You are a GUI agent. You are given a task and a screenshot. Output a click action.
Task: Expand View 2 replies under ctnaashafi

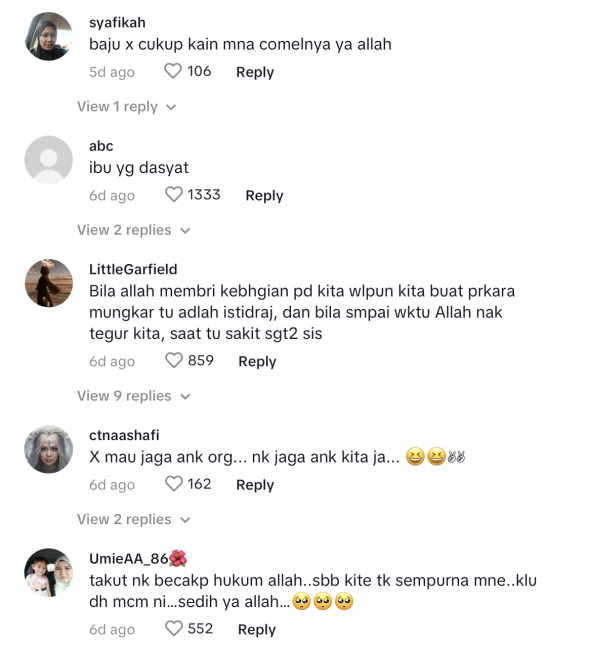(133, 520)
